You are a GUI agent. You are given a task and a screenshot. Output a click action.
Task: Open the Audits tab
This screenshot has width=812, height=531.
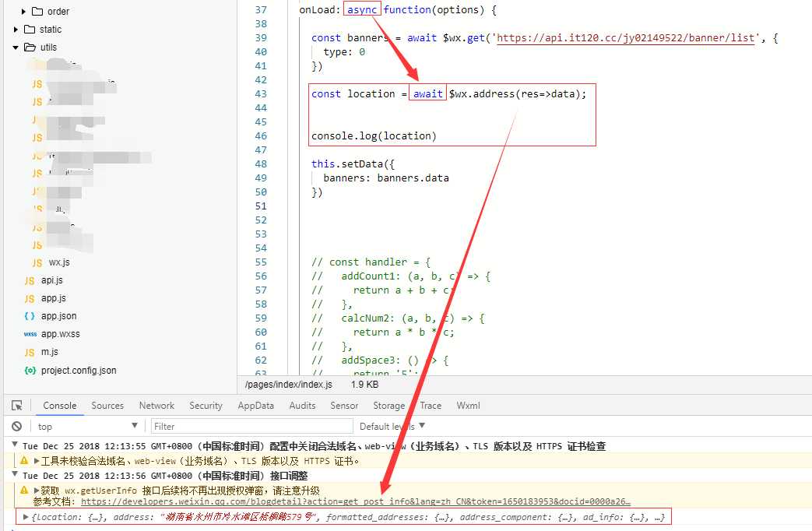click(302, 406)
